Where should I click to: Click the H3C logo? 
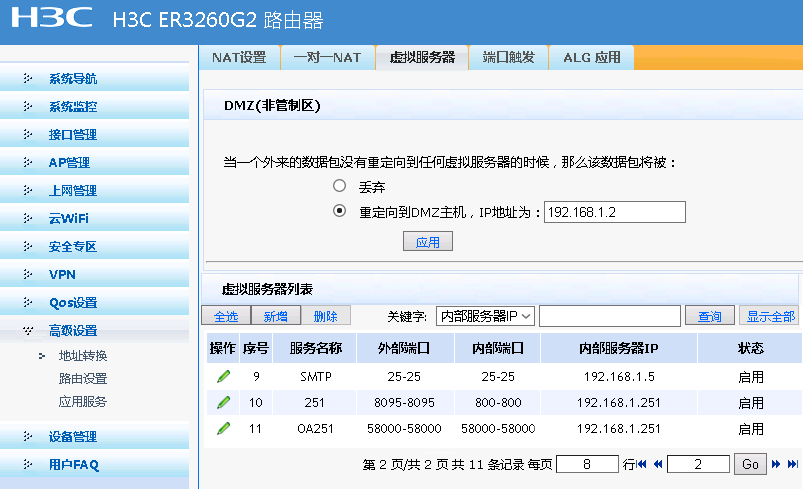(52, 18)
